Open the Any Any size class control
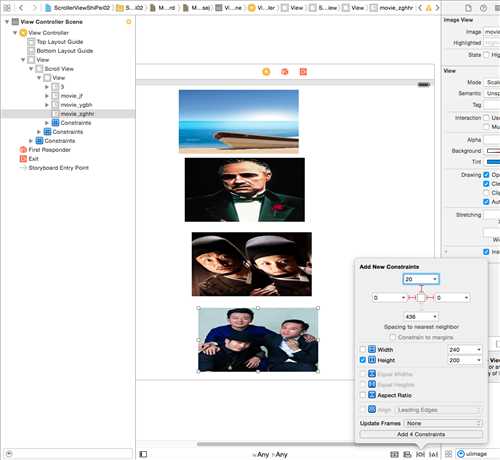500x460 pixels. (x=270, y=454)
